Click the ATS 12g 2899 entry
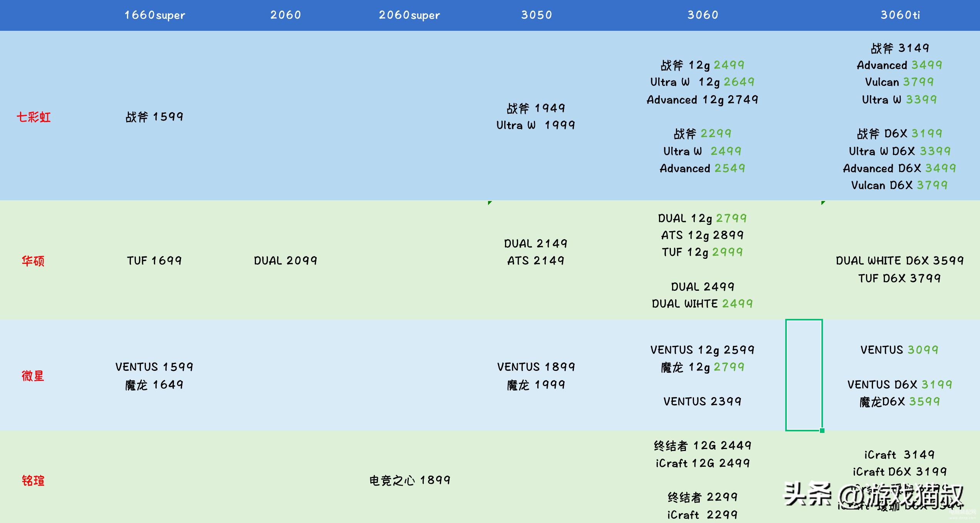The height and width of the screenshot is (523, 980). click(x=702, y=235)
